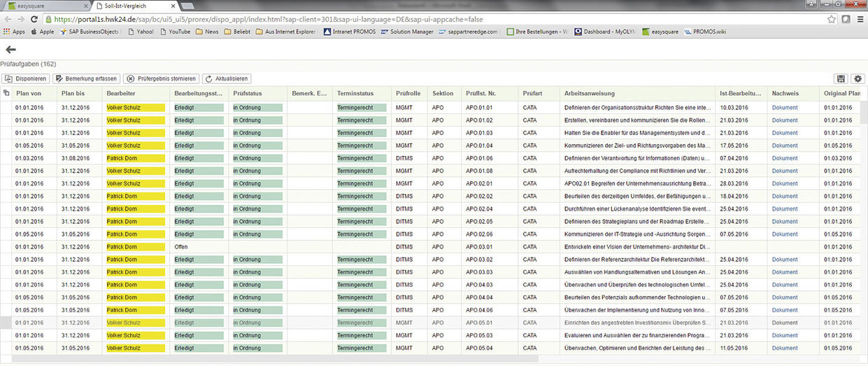Screen dimensions: 868x366
Task: Open the Apps shortcut in the bookmarks bar
Action: 14,31
